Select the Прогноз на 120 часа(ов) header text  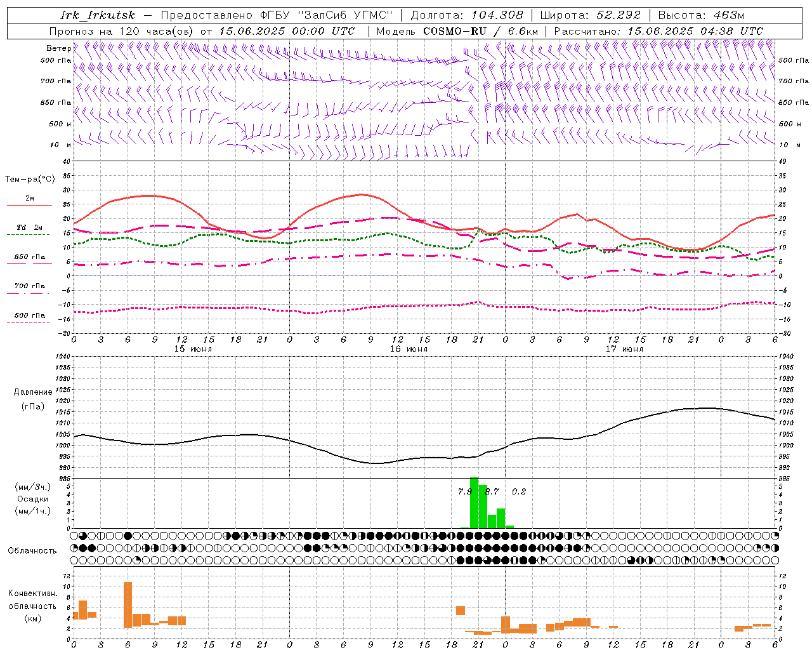[x=121, y=31]
